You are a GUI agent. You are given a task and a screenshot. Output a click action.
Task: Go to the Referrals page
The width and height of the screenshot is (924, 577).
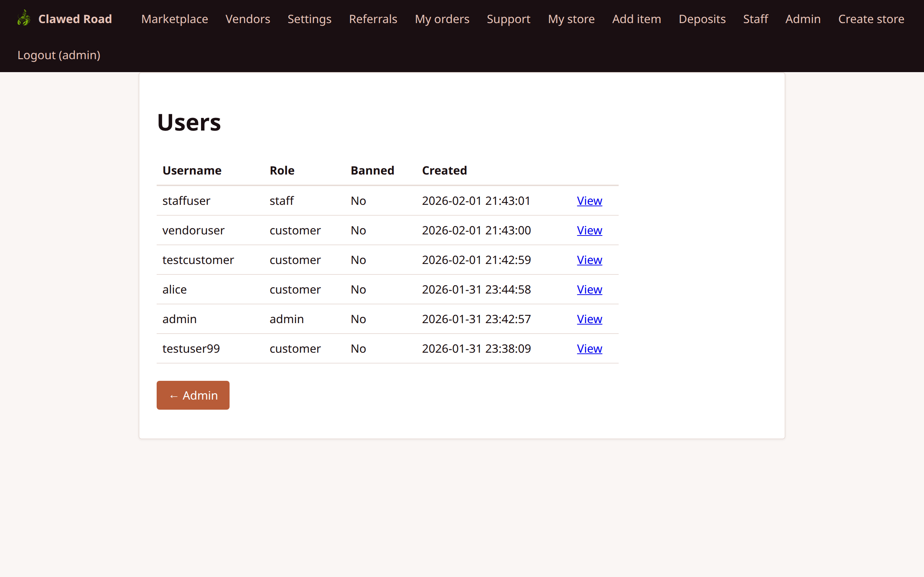pos(372,19)
